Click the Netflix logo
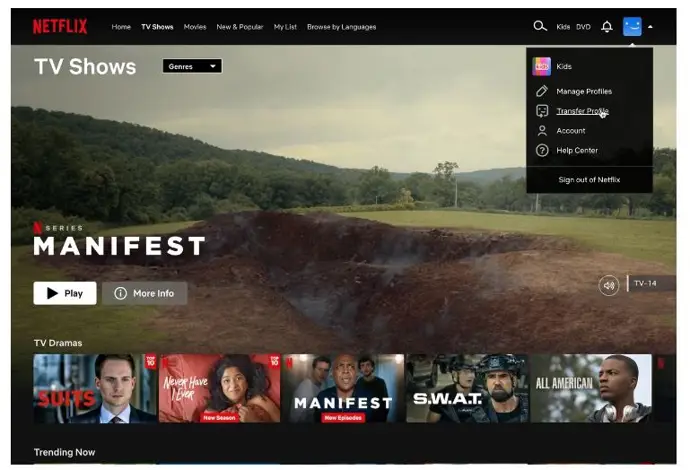 coord(60,26)
